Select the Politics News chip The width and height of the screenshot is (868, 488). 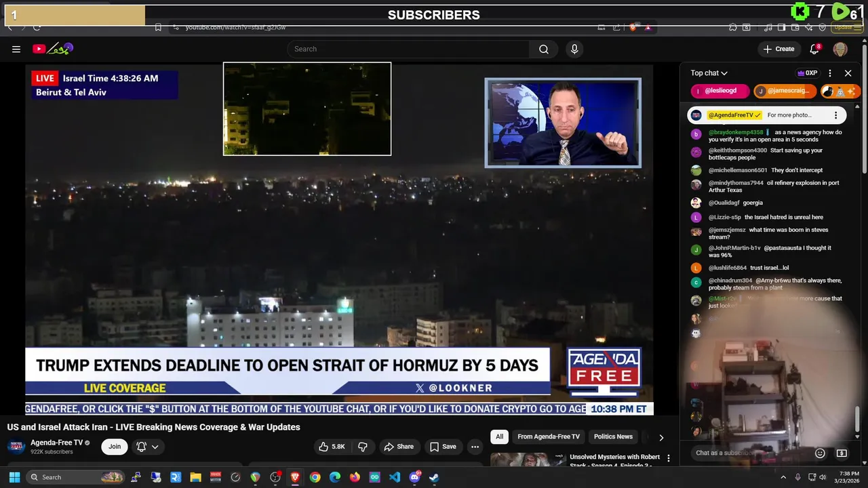(x=613, y=437)
